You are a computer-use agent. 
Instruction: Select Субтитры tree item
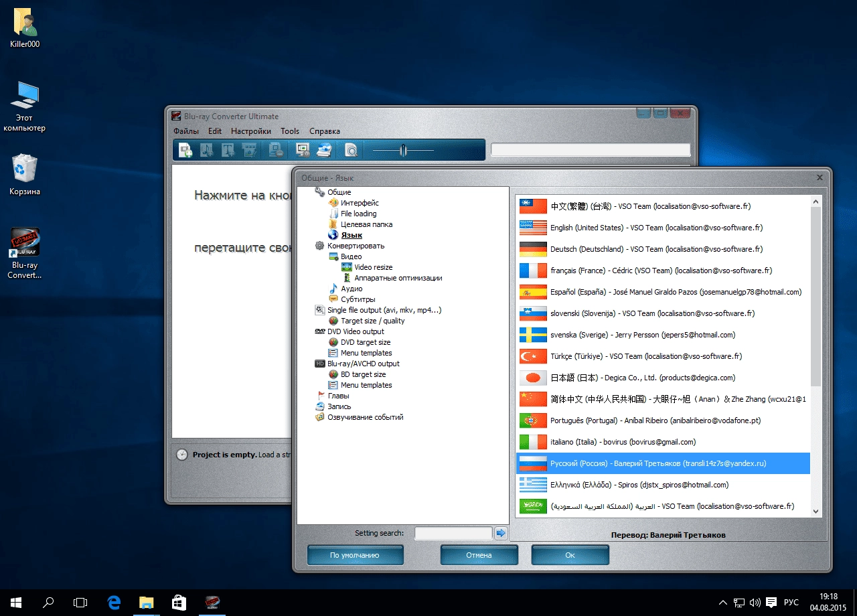click(x=358, y=299)
